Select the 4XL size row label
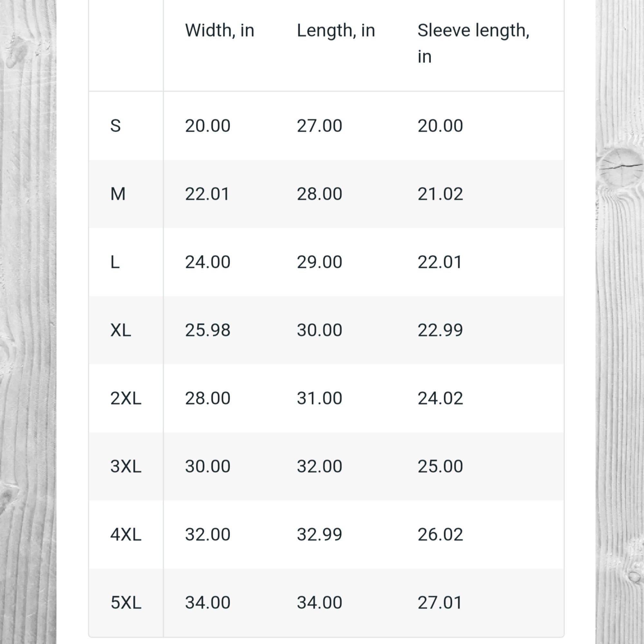The height and width of the screenshot is (644, 644). pos(126,534)
